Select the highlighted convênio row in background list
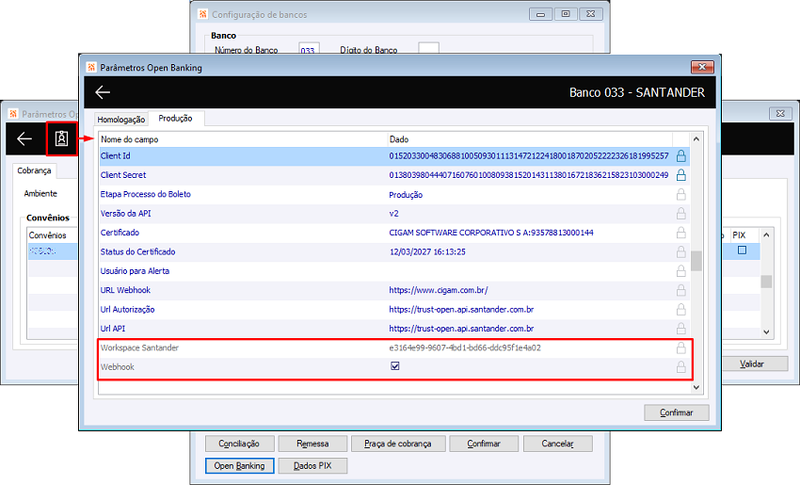800x485 pixels. pyautogui.click(x=52, y=251)
